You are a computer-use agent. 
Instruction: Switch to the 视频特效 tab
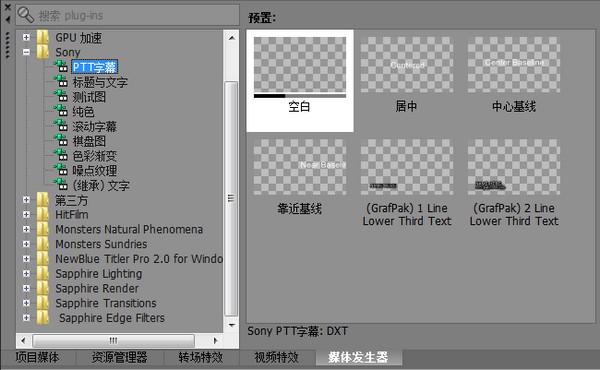point(276,357)
